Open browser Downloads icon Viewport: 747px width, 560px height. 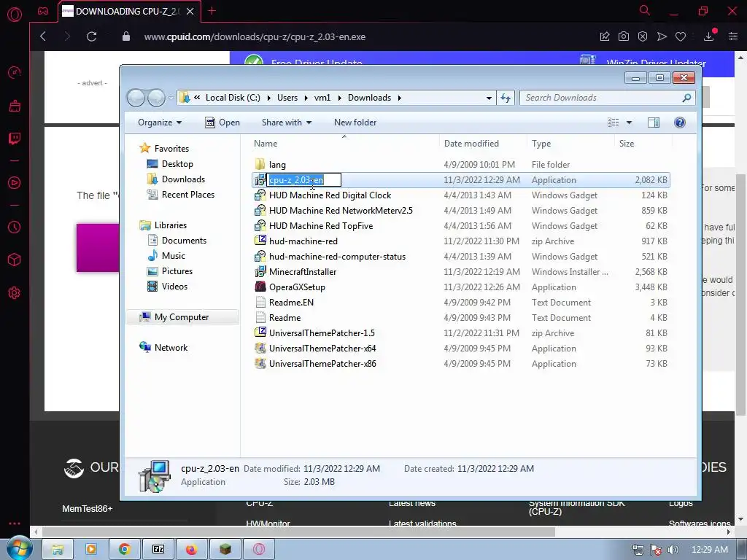(x=709, y=36)
